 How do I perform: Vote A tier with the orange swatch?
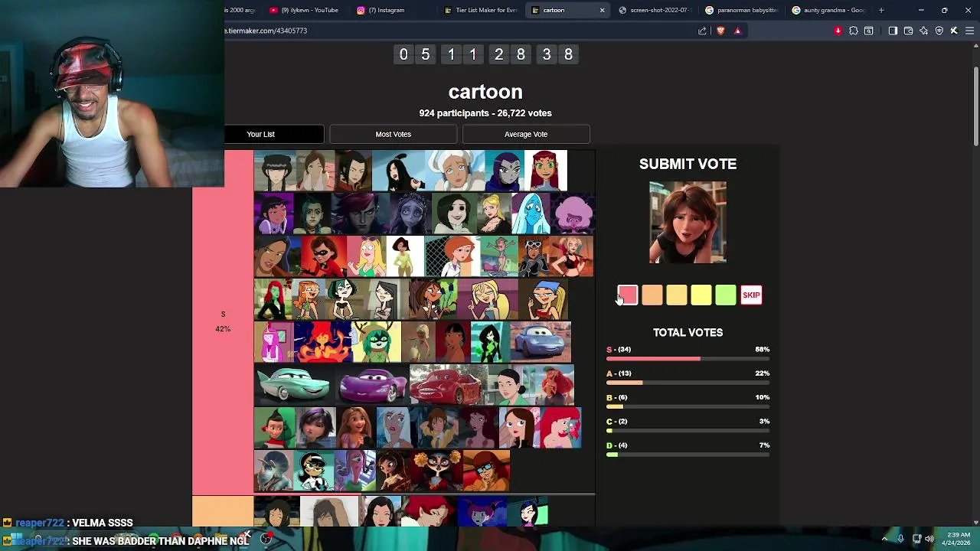coord(652,295)
